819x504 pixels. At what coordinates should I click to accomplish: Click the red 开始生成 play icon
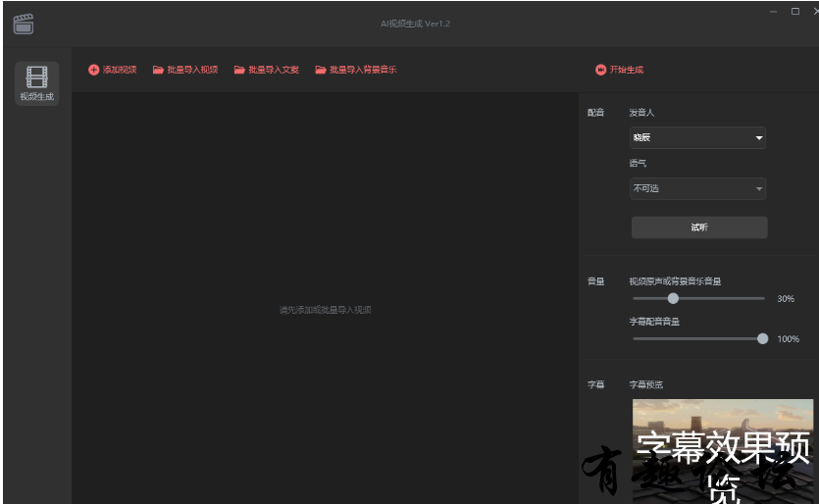click(x=600, y=70)
